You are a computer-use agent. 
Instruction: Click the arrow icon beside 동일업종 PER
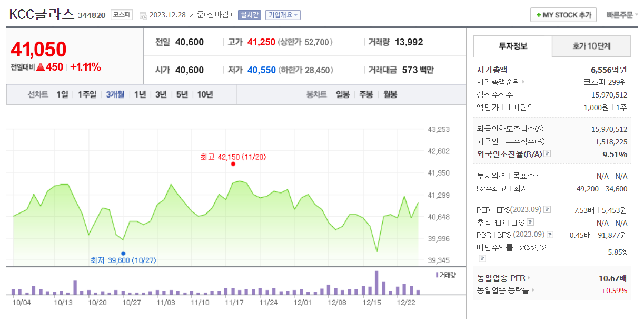click(x=529, y=278)
